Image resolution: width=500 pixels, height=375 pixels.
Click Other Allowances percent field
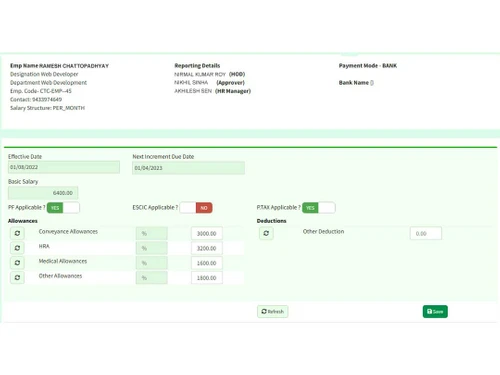click(152, 278)
